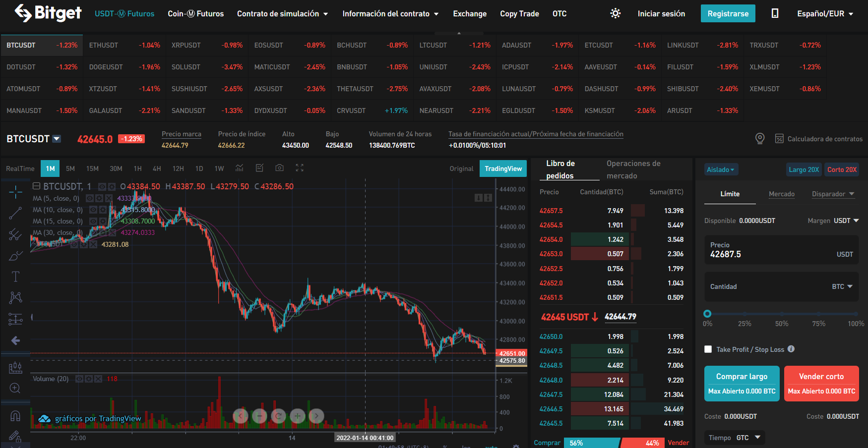Open the chart settings edit icon
The height and width of the screenshot is (448, 868).
point(259,168)
